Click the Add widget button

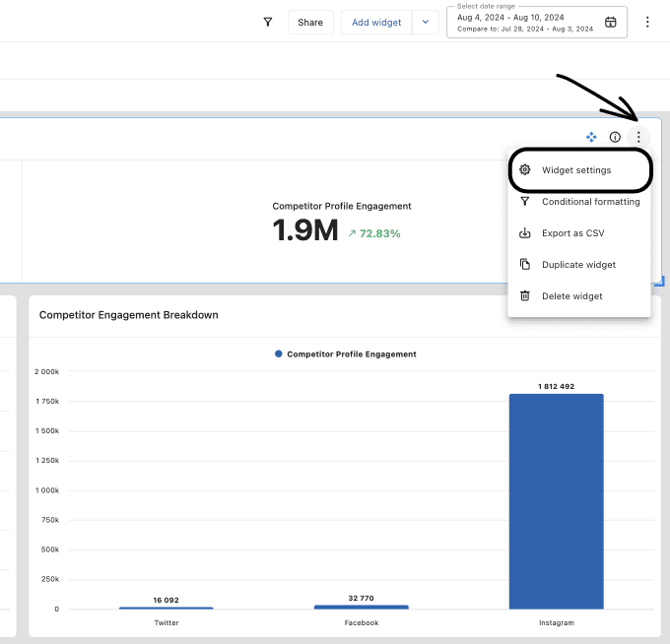pyautogui.click(x=376, y=23)
